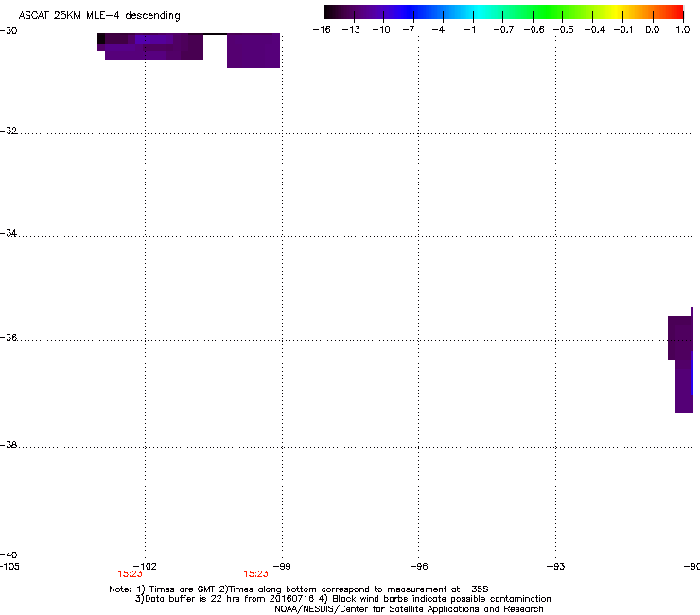700x615 pixels.
Task: Click the -0.6 color bar label
Action: [x=534, y=30]
